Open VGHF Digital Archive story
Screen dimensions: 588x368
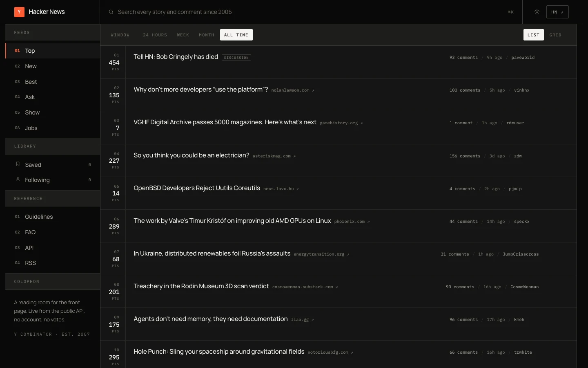(225, 122)
